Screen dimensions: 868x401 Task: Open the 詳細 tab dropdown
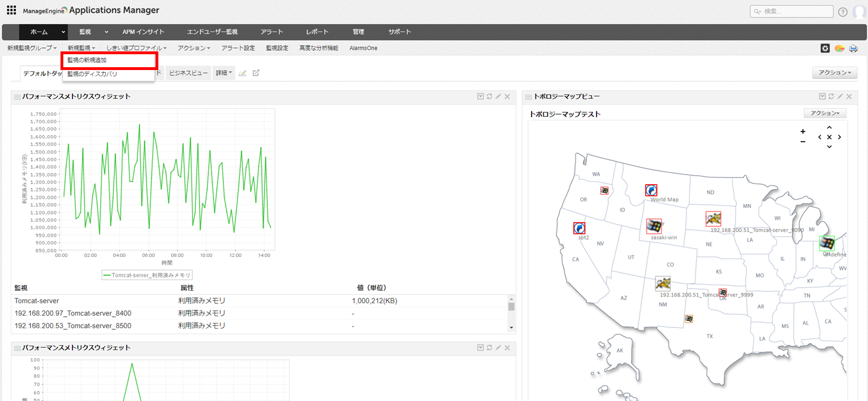pyautogui.click(x=224, y=73)
